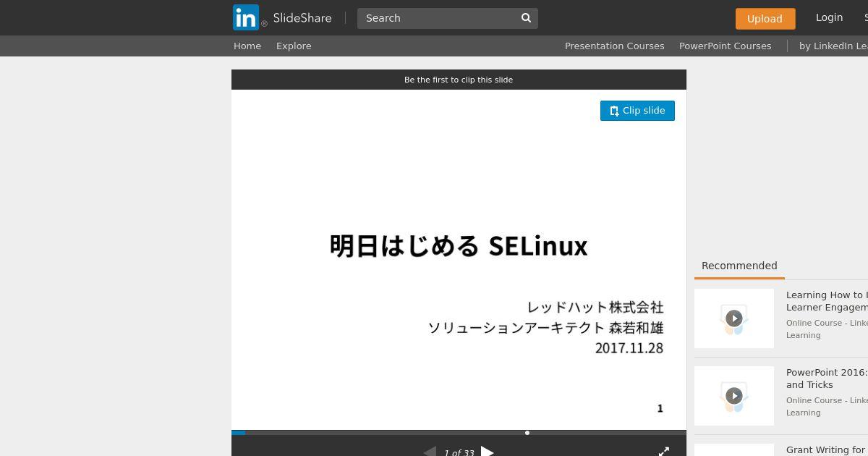Open the by LinkedIn Learning link
Screen dimensions: 868x456
[833, 46]
